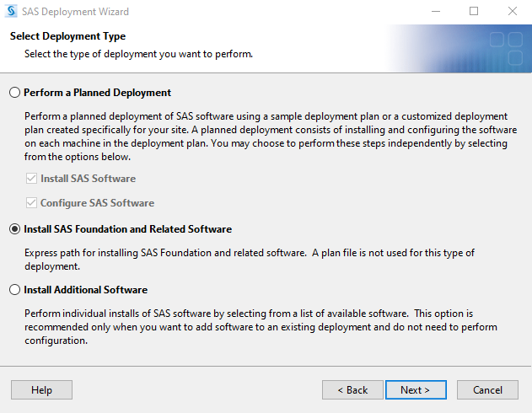Screen dimensions: 532x413
Task: Open the Help button
Action: [x=41, y=389]
